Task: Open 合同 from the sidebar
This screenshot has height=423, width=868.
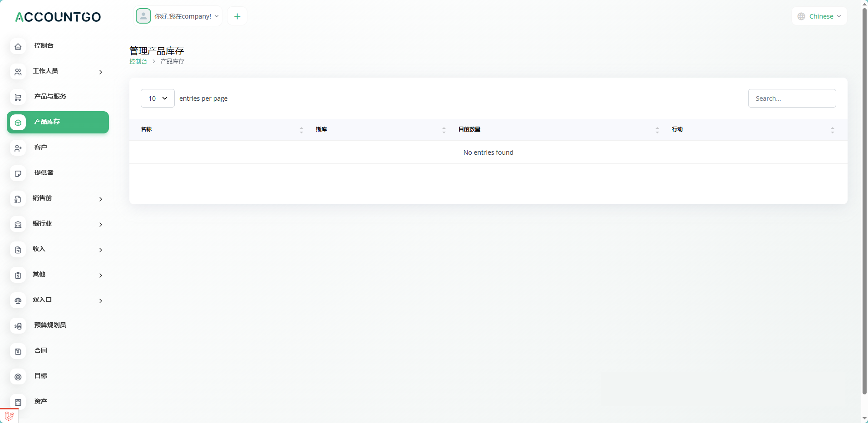Action: click(x=41, y=350)
